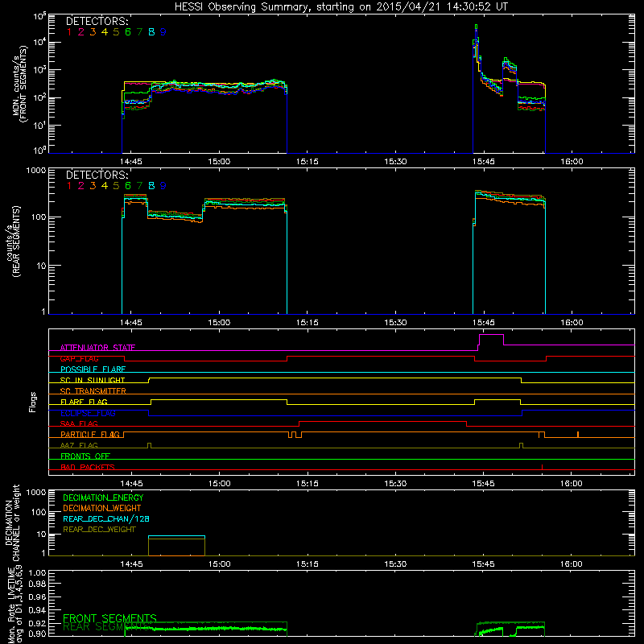Click the "Flags" y-axis title
Screen dimensions: 644x644
[x=33, y=402]
